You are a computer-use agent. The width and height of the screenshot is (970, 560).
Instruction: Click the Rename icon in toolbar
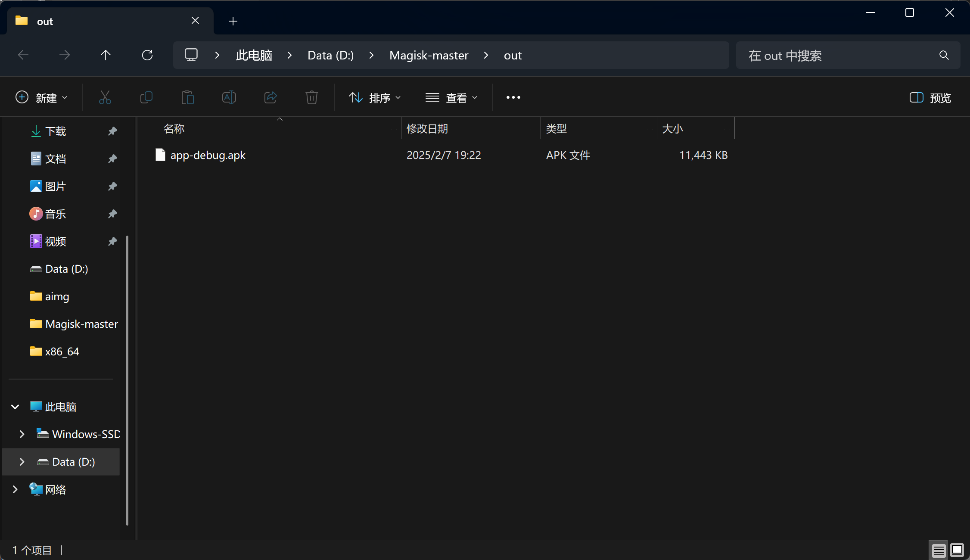(229, 98)
